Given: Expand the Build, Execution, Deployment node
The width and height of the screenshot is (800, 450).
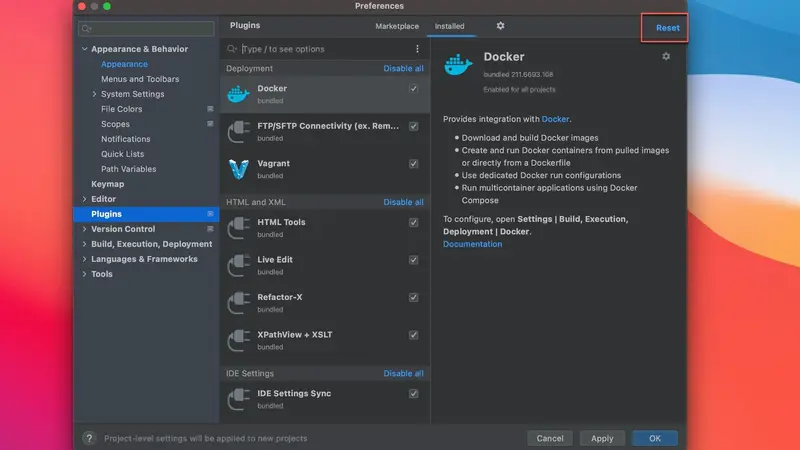Looking at the screenshot, I should [x=84, y=244].
